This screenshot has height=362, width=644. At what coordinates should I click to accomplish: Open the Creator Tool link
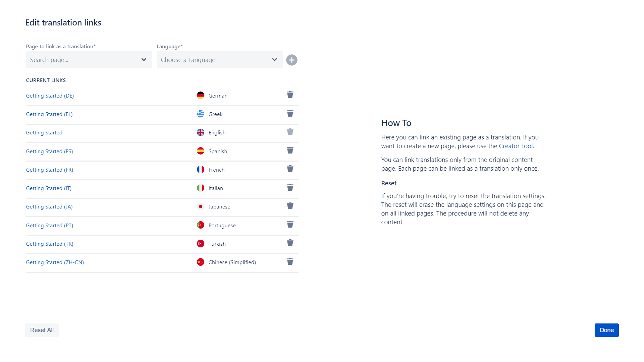(516, 146)
